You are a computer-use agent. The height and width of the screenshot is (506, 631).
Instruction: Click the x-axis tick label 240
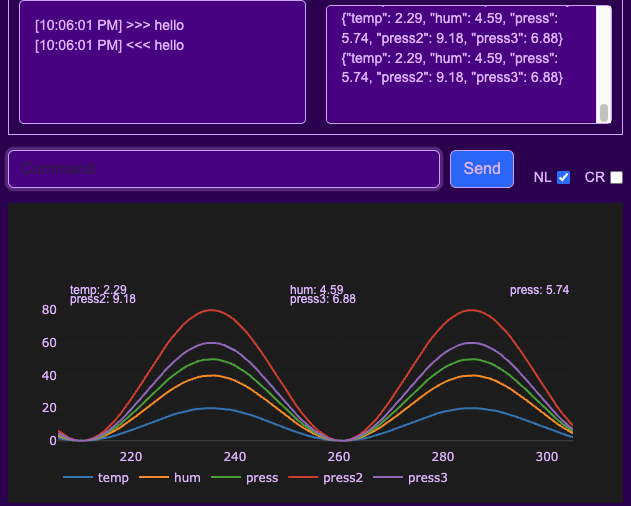pos(235,456)
